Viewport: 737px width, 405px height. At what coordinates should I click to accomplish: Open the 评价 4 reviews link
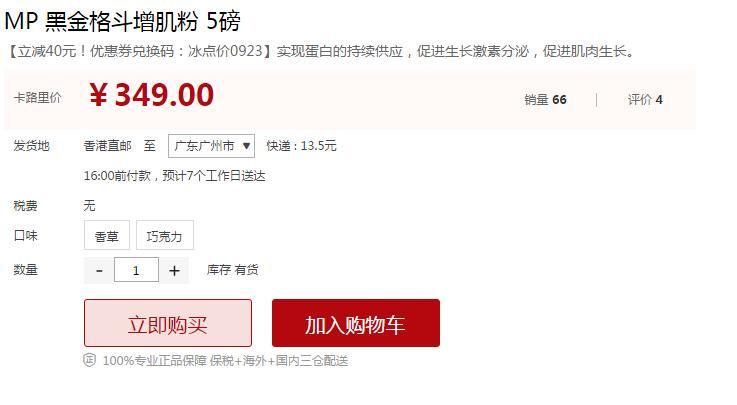pos(645,100)
